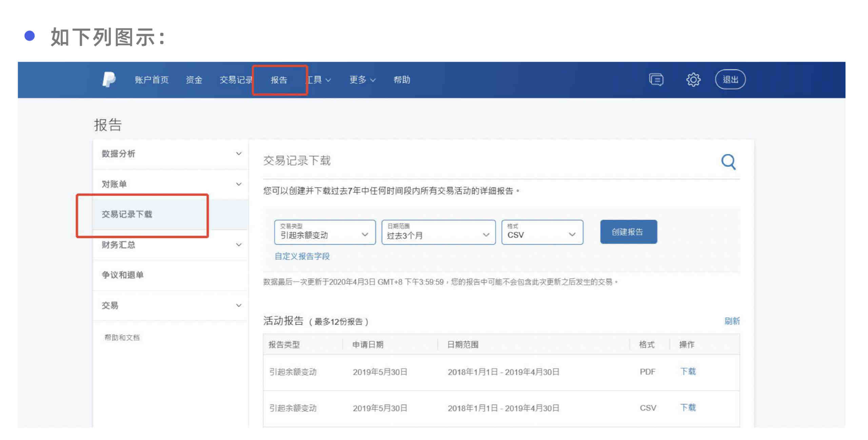Viewport: 868px width, 440px height.
Task: Open the 日期范围 dropdown
Action: tap(438, 232)
